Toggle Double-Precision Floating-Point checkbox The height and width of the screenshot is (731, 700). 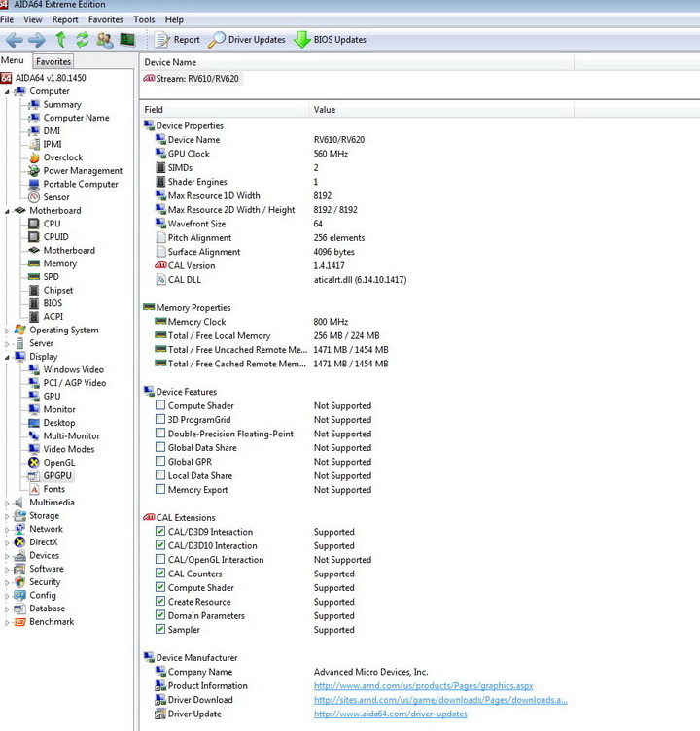[x=160, y=433]
